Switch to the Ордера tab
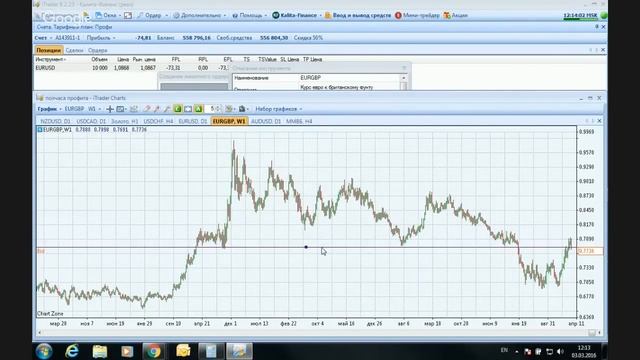 coord(98,50)
